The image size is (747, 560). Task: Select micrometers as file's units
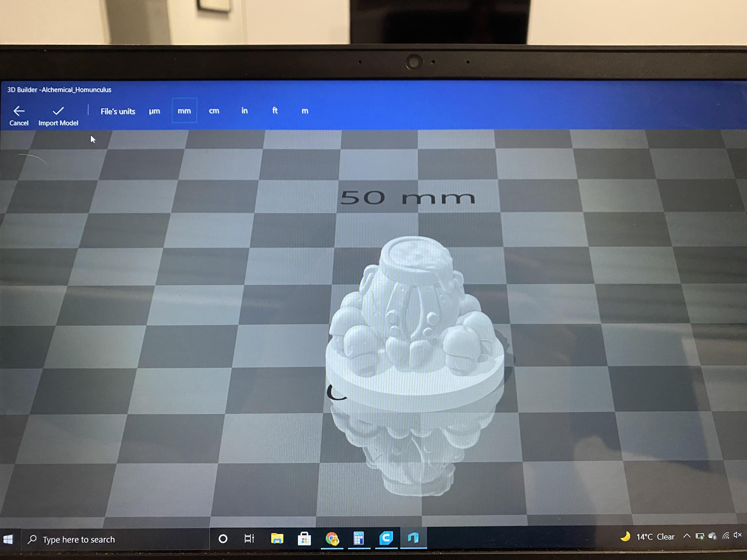(154, 111)
